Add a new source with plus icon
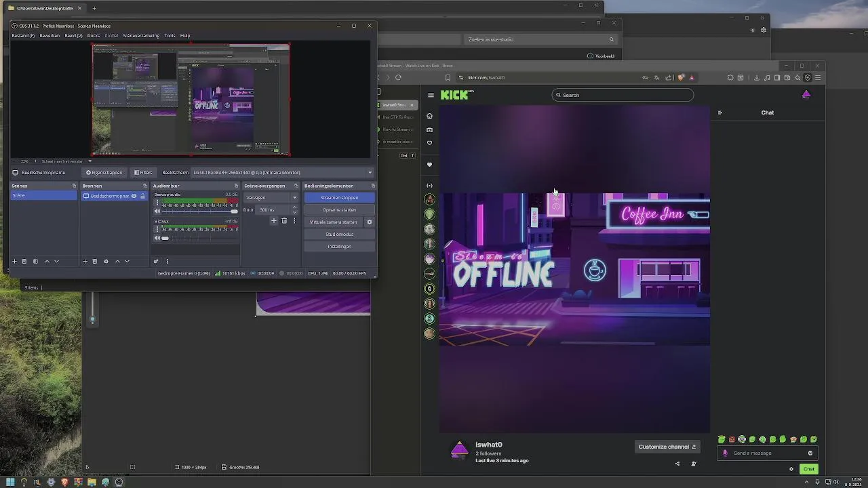 pos(85,261)
